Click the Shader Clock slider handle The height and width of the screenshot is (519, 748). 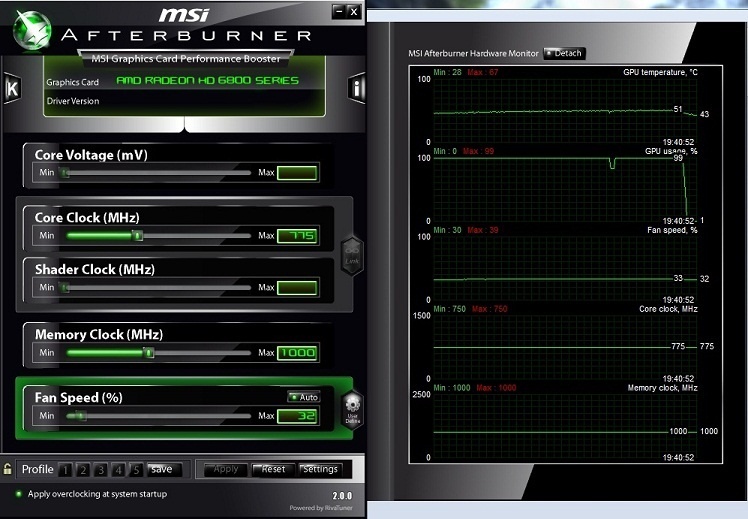65,287
